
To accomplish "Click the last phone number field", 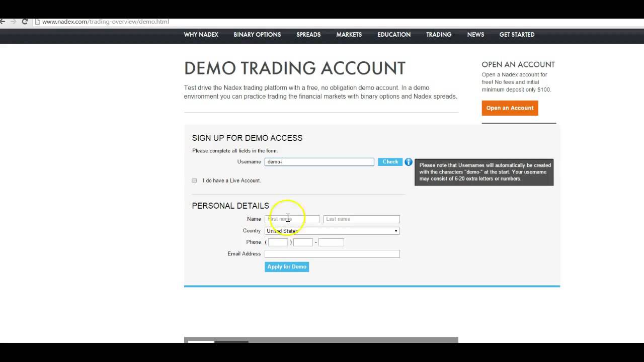I will coord(331,242).
